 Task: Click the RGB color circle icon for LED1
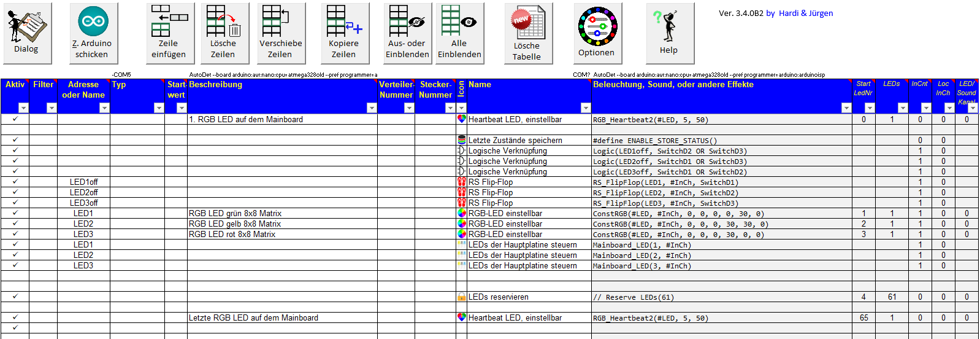point(462,213)
